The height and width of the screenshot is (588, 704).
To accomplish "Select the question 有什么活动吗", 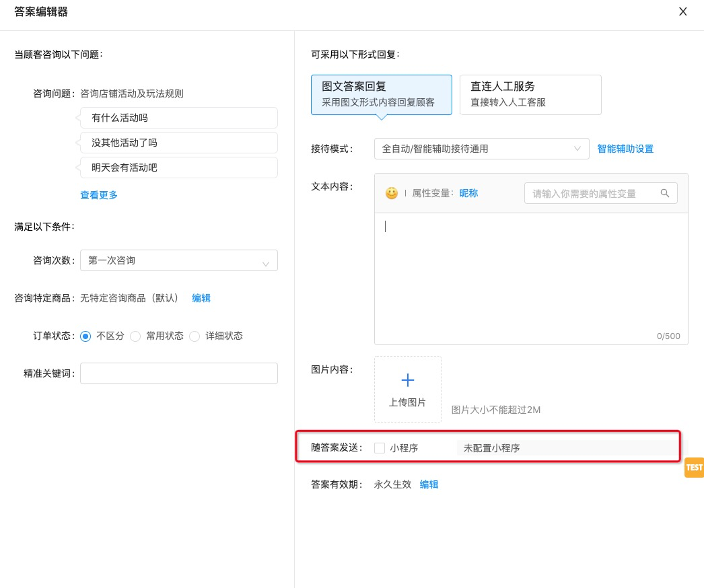I will pyautogui.click(x=179, y=118).
